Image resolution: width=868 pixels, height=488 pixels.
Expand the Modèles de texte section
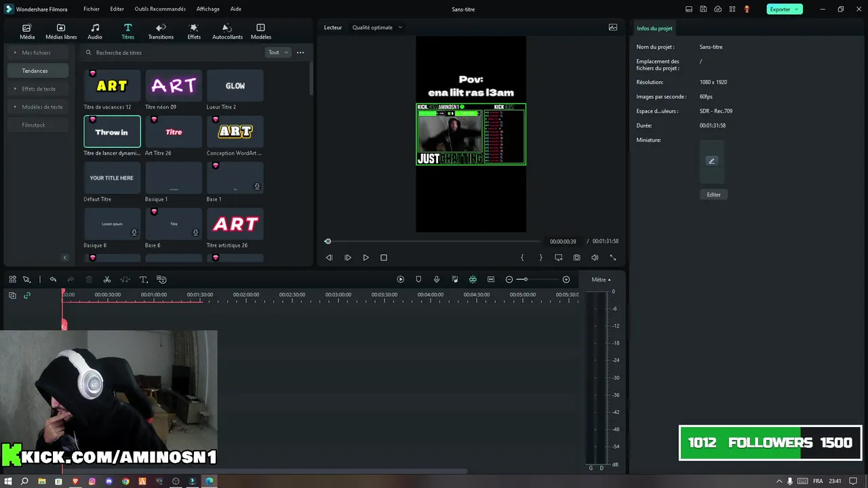37,106
